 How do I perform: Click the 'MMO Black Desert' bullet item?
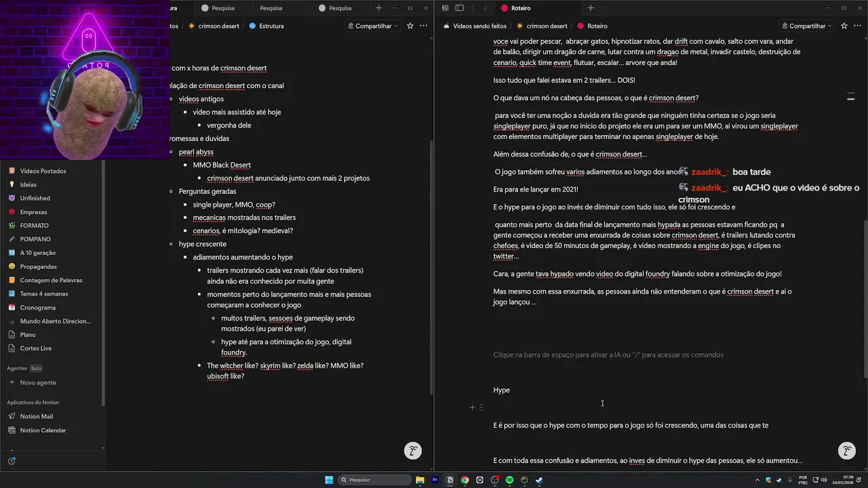point(222,165)
